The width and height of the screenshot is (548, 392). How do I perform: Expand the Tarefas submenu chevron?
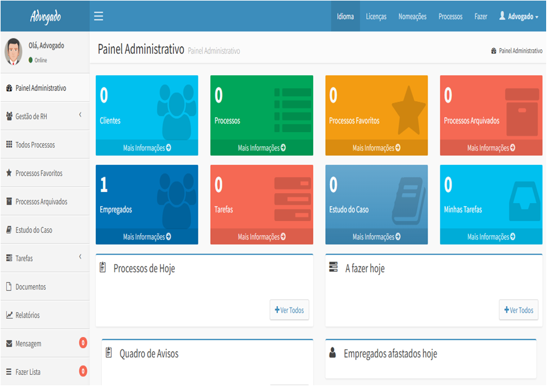coord(80,257)
